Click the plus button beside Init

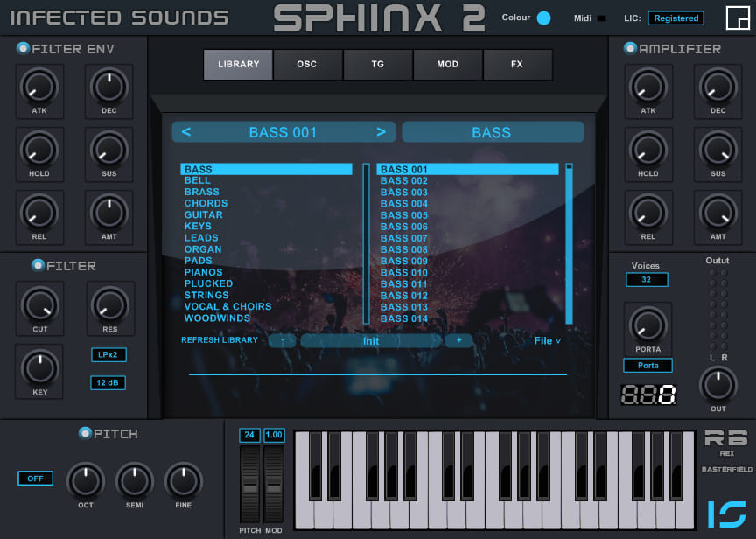click(x=459, y=341)
